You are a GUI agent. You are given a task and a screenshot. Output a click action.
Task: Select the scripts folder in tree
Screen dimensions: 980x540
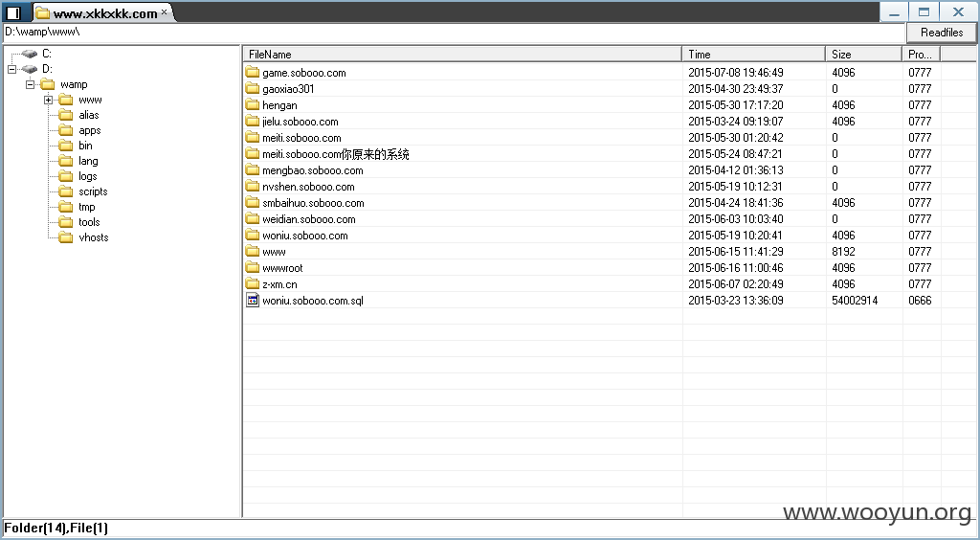(x=93, y=191)
